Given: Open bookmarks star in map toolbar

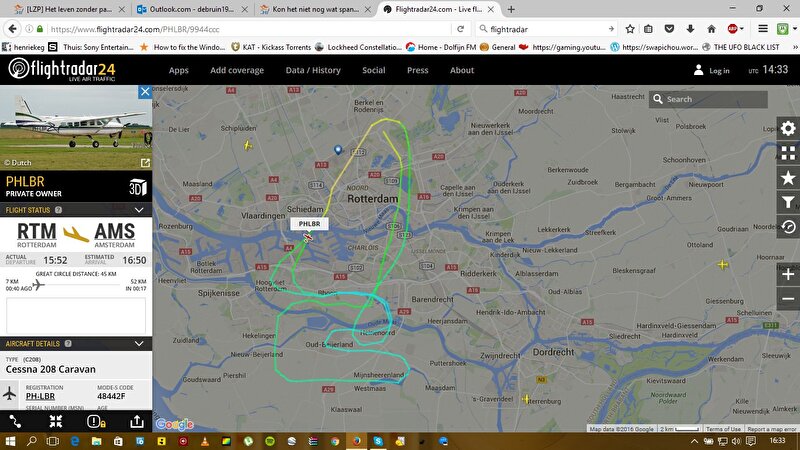Looking at the screenshot, I should click(788, 178).
